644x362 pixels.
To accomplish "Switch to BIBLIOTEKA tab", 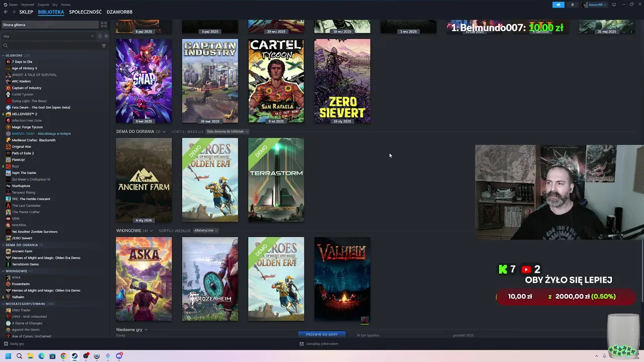I will pos(51,12).
